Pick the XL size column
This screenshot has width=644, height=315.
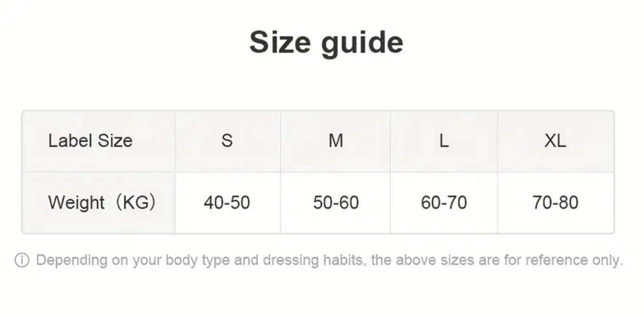click(555, 140)
